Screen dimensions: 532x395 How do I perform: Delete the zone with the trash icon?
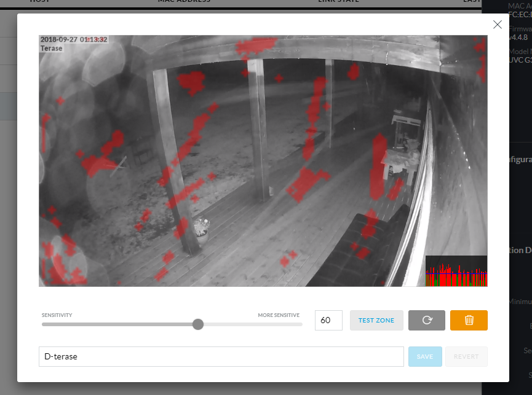(x=469, y=320)
